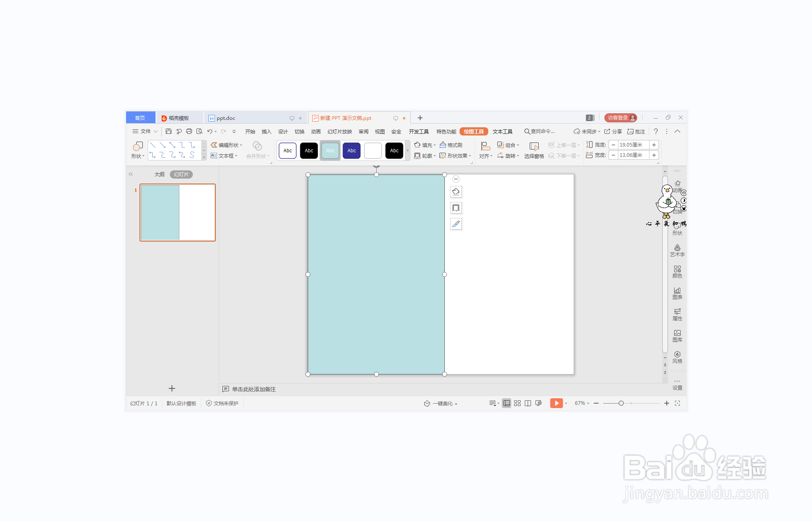
Task: Click the print icon in quick toolbar
Action: click(x=189, y=131)
